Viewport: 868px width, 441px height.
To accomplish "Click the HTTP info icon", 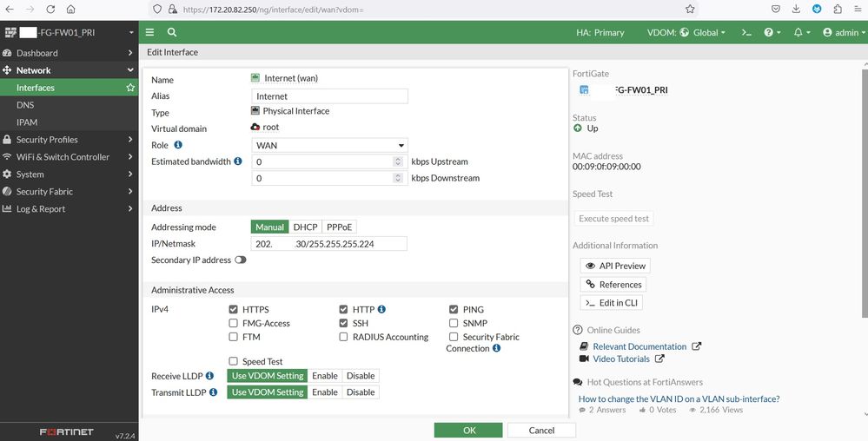I will click(x=381, y=309).
